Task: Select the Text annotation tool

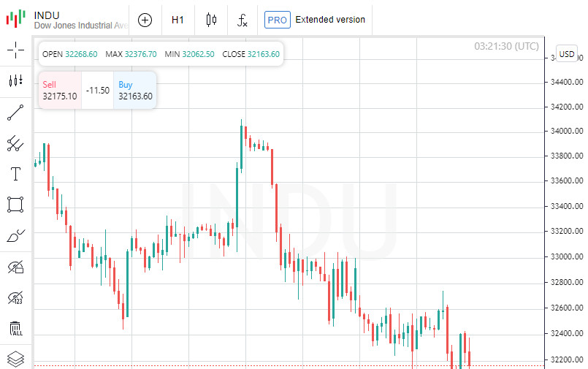Action: 15,174
